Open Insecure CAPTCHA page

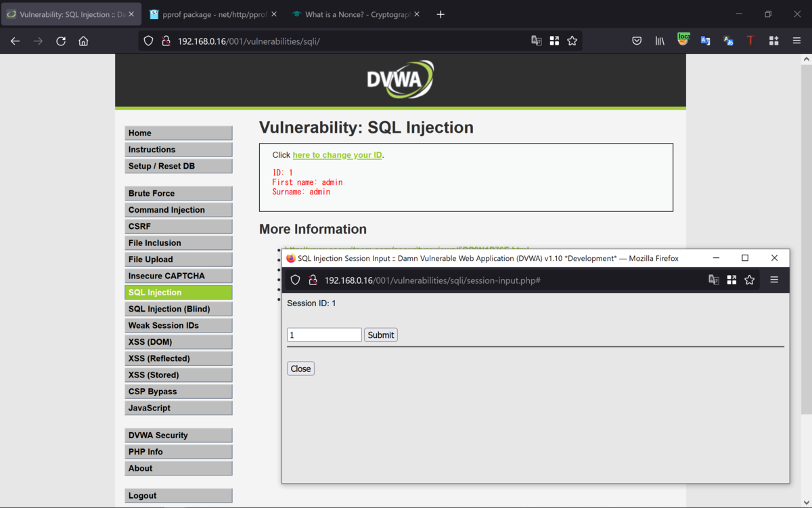[179, 276]
